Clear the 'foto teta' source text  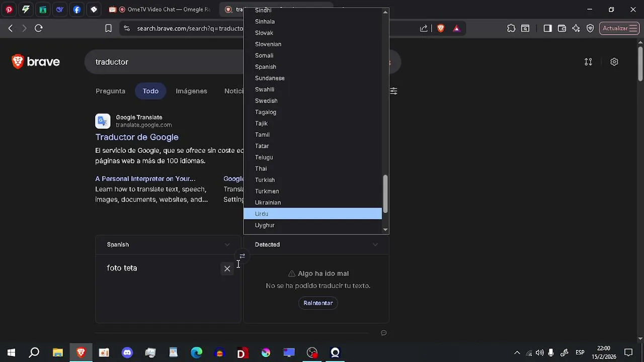click(x=227, y=268)
